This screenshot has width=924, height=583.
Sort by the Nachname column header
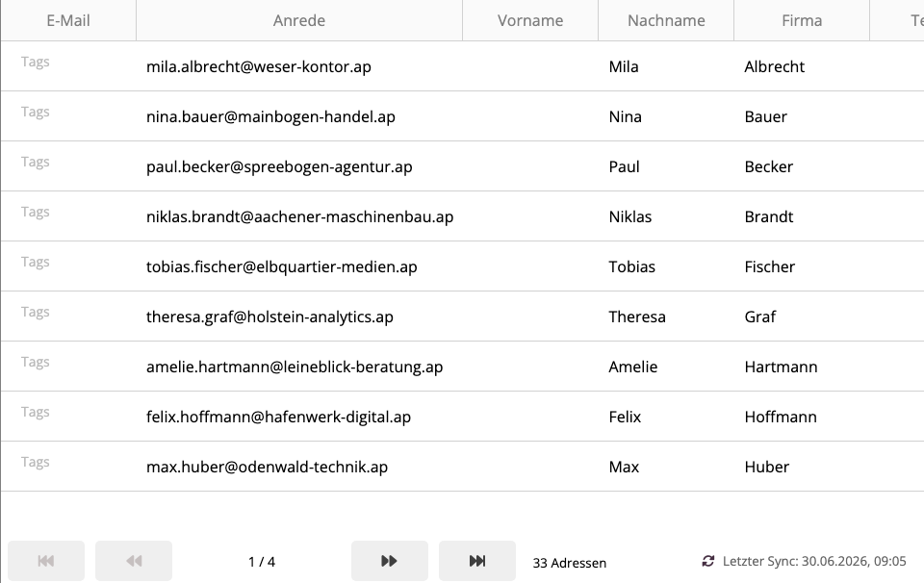pos(666,20)
